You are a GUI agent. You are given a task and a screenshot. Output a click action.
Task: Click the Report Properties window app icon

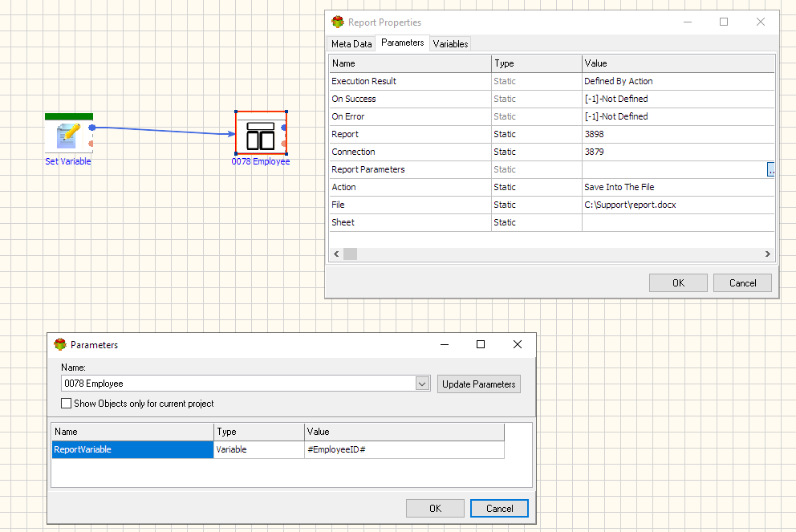338,22
